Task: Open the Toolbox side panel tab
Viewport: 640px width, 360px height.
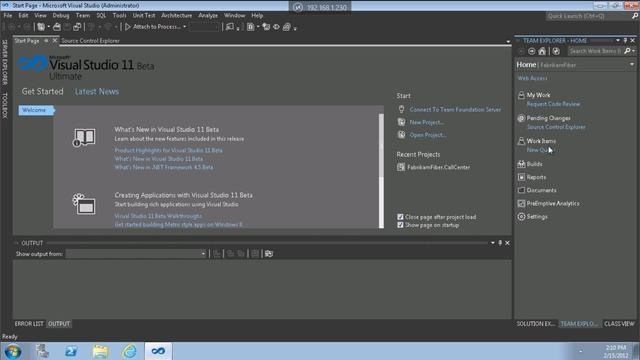Action: (x=5, y=105)
